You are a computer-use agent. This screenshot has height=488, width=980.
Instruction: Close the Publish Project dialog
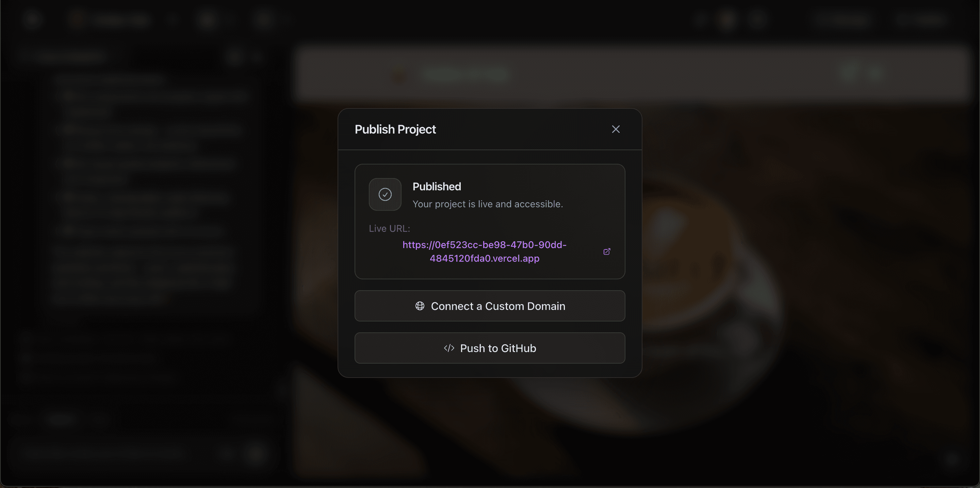[x=616, y=129]
